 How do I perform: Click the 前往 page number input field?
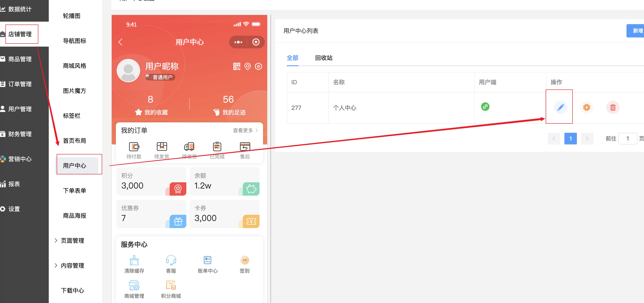click(628, 139)
